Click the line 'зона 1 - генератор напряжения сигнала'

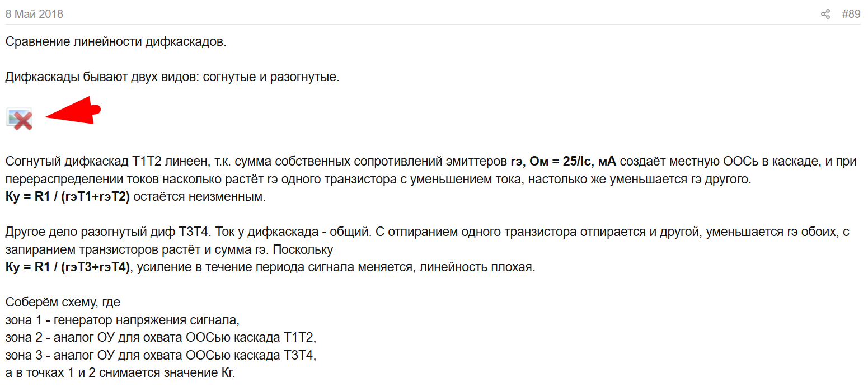(x=122, y=320)
